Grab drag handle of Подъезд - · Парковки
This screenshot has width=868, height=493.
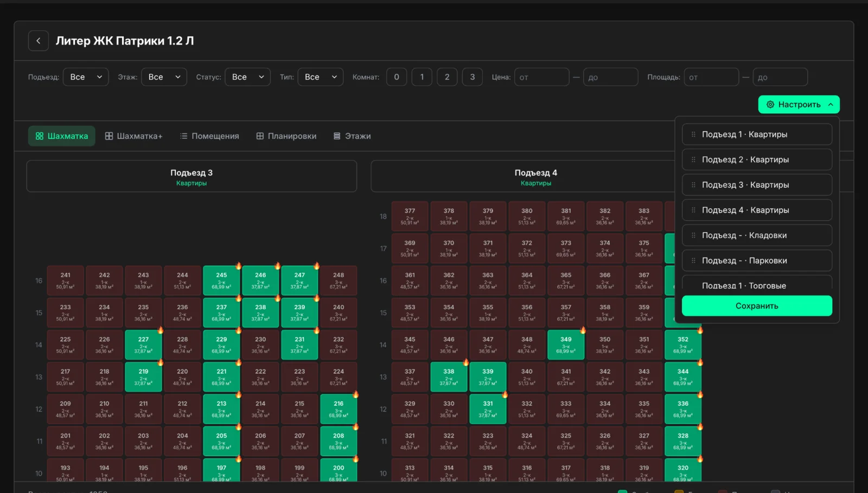(x=693, y=260)
